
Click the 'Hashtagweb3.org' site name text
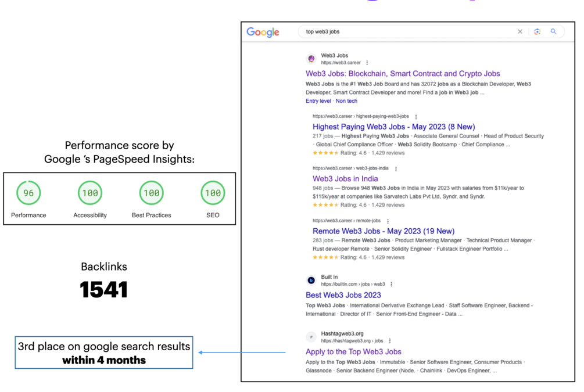[342, 333]
